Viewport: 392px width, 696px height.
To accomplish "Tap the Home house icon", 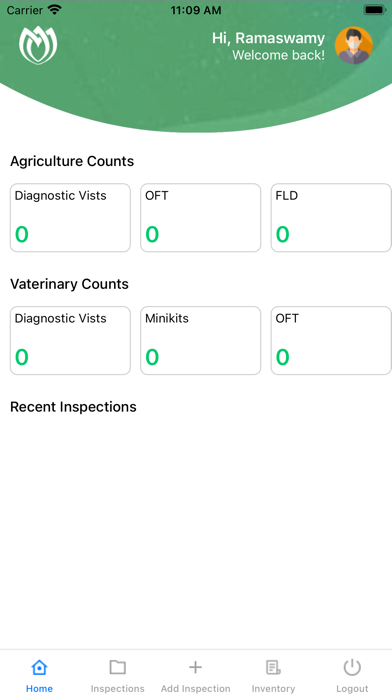I will (39, 667).
